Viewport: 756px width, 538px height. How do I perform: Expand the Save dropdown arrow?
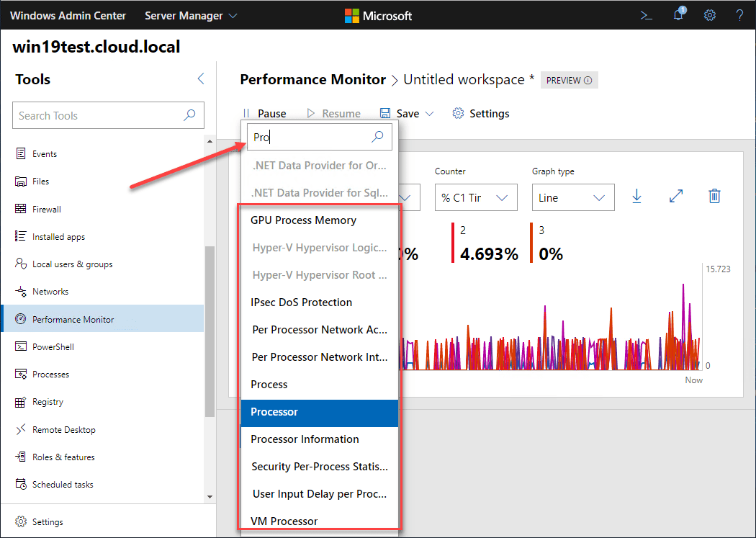(430, 114)
